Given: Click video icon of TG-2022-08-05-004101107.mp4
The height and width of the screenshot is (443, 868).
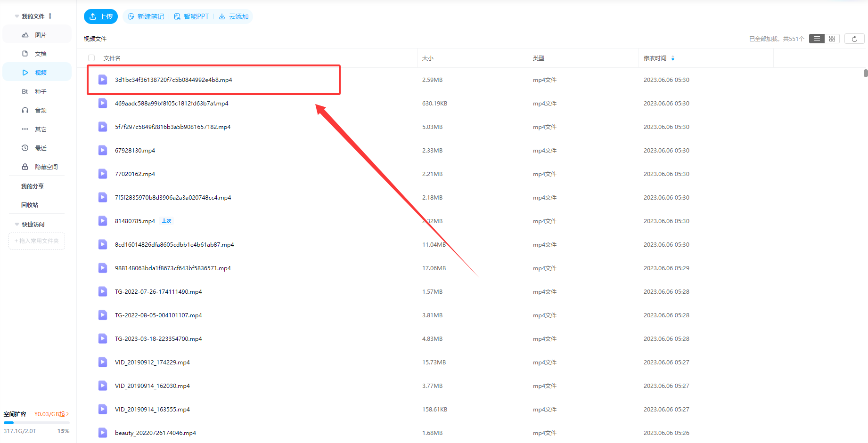Looking at the screenshot, I should [103, 315].
